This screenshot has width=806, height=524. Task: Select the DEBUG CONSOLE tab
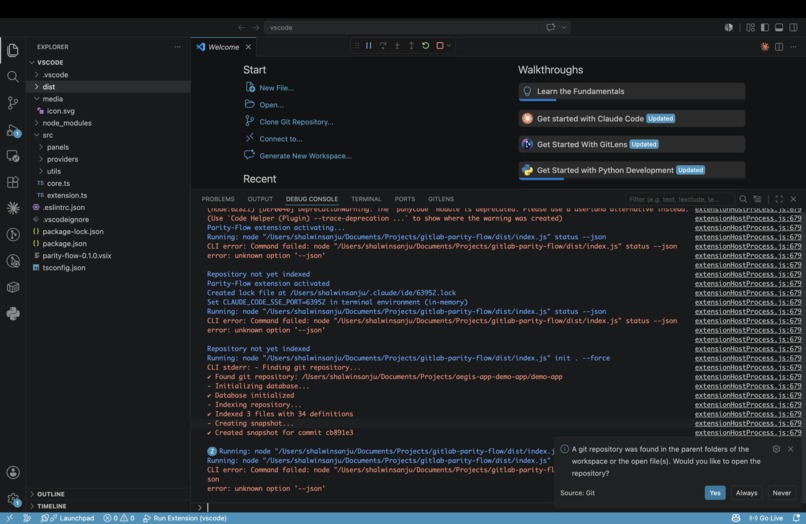point(312,199)
